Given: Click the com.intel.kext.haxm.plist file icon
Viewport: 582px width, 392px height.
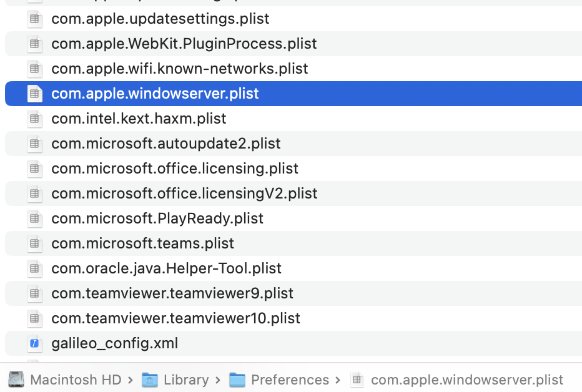Looking at the screenshot, I should pyautogui.click(x=35, y=119).
